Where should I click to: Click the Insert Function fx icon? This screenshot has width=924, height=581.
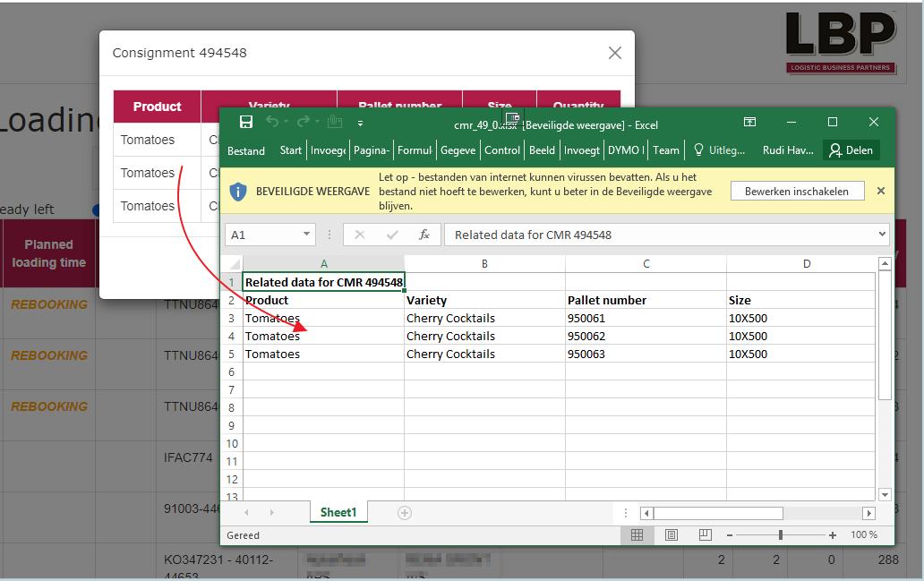(x=423, y=235)
